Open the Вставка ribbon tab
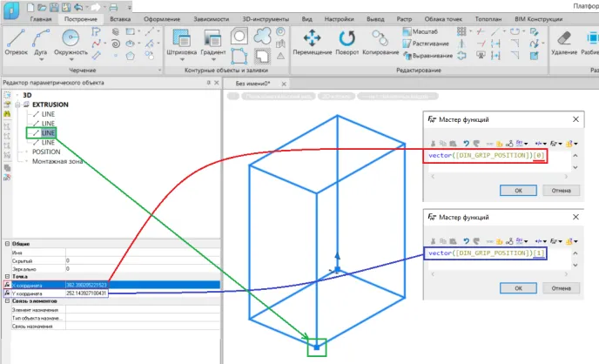The image size is (599, 364). (x=122, y=17)
